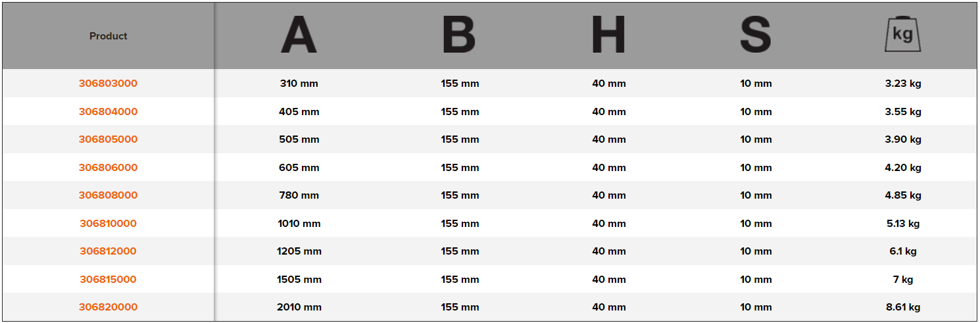Viewport: 980px width, 323px height.
Task: Open product link 306803000
Action: (108, 84)
